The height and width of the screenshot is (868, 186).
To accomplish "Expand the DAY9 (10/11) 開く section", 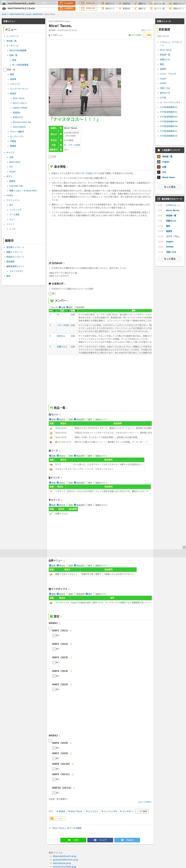I will click(x=54, y=779).
